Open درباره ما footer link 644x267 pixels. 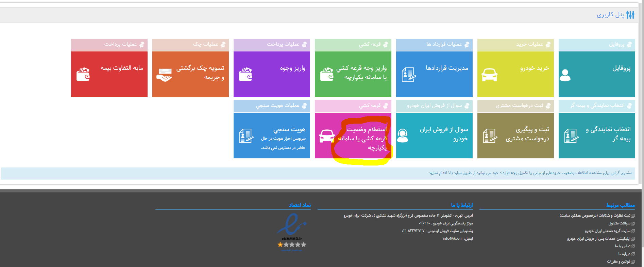click(x=624, y=254)
